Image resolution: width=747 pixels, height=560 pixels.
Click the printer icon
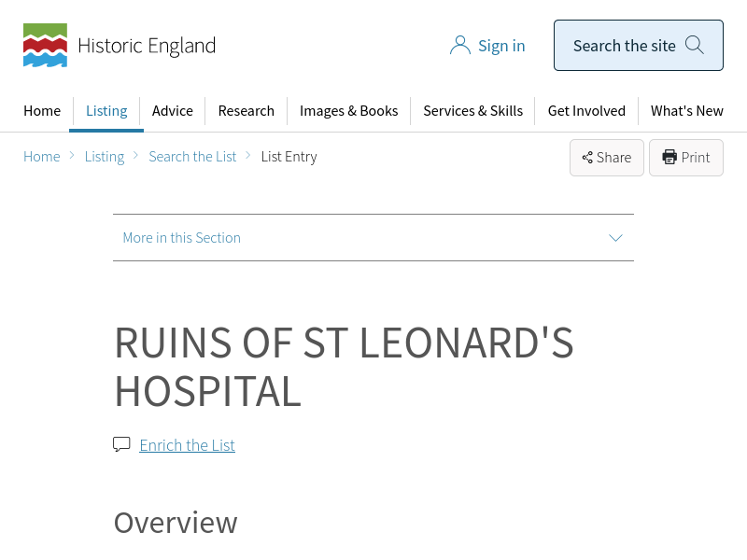669,157
